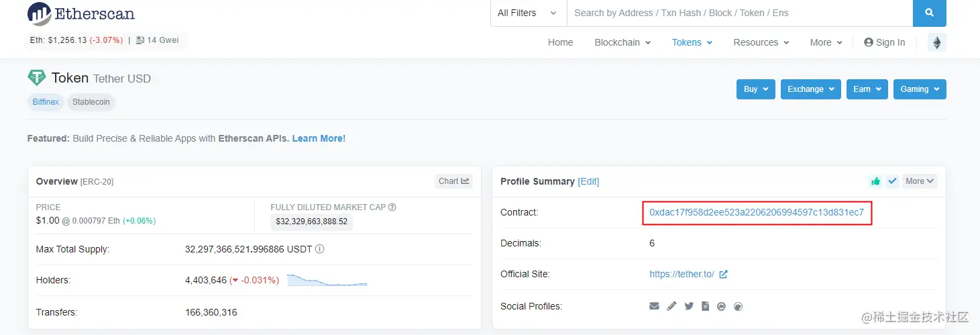The image size is (980, 335).
Task: Click the Tether USD token logo
Action: 37,78
